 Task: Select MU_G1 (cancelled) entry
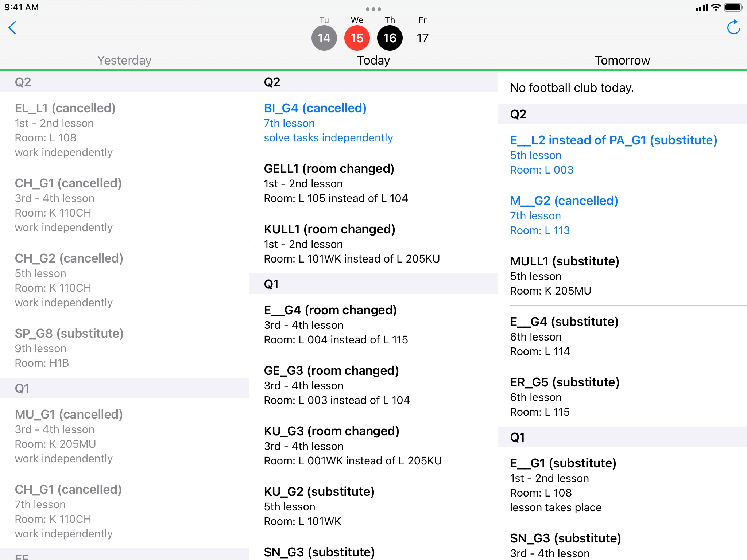click(x=124, y=436)
